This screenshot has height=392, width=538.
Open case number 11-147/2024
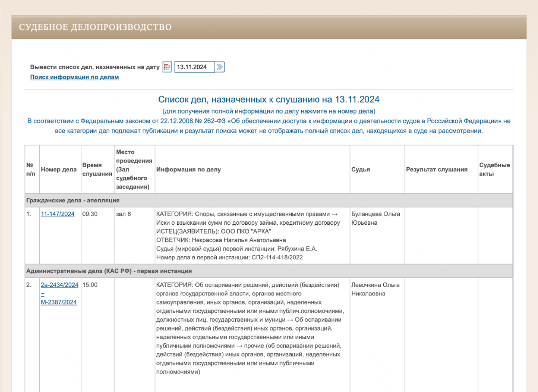pos(58,214)
